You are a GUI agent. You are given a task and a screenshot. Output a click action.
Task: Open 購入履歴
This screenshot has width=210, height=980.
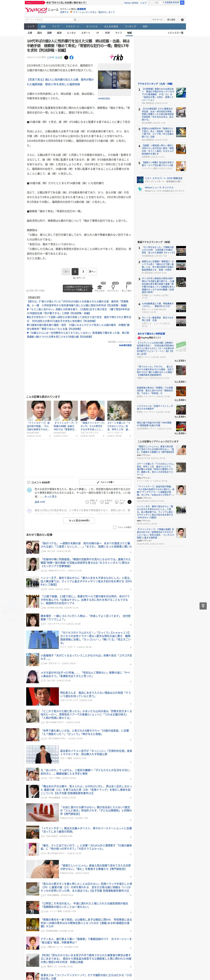(171, 19)
